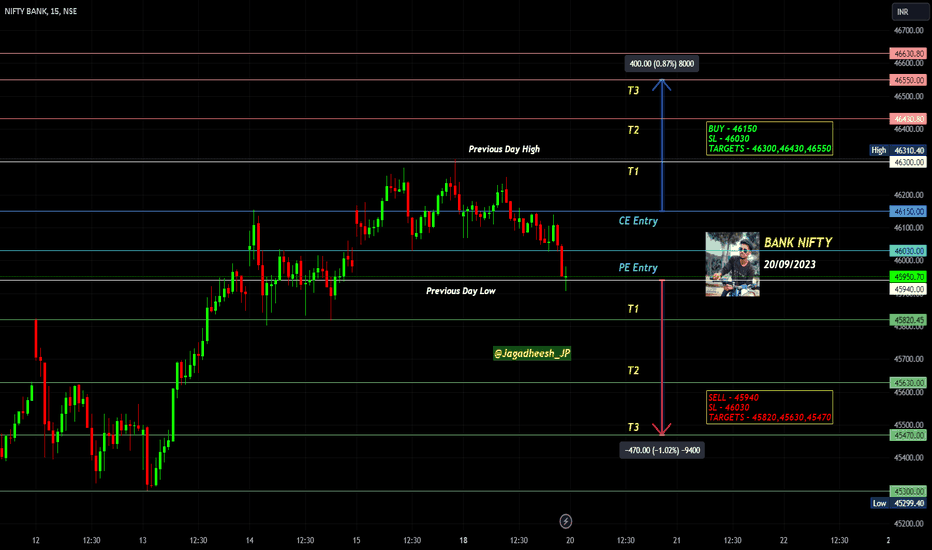Image resolution: width=932 pixels, height=550 pixels.
Task: Select the BANK NIFTY heading text
Action: click(x=798, y=243)
